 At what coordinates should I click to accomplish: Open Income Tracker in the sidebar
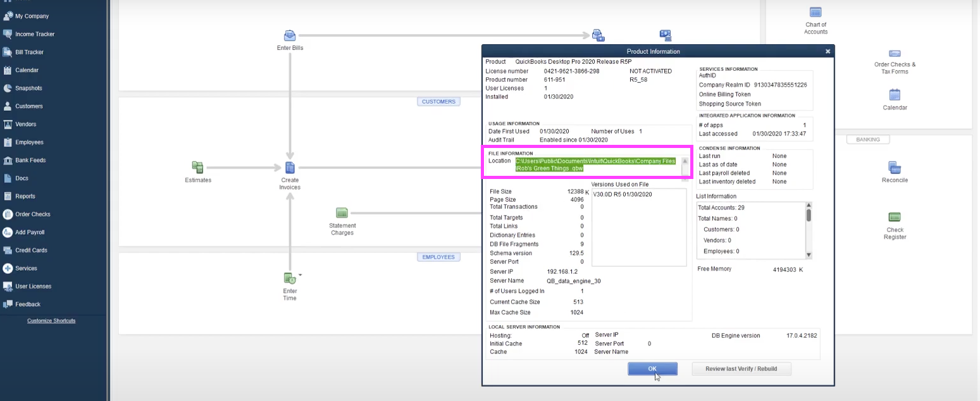point(35,34)
